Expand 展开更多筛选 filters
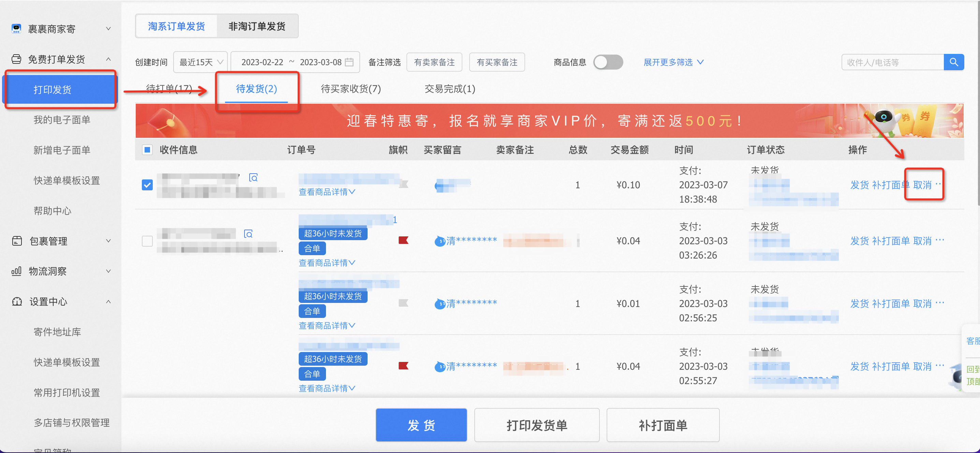 673,62
